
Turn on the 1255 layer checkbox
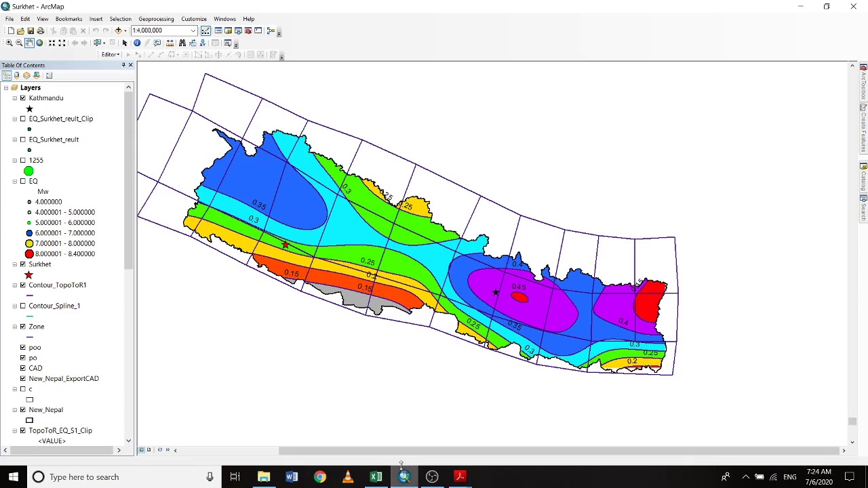(23, 161)
